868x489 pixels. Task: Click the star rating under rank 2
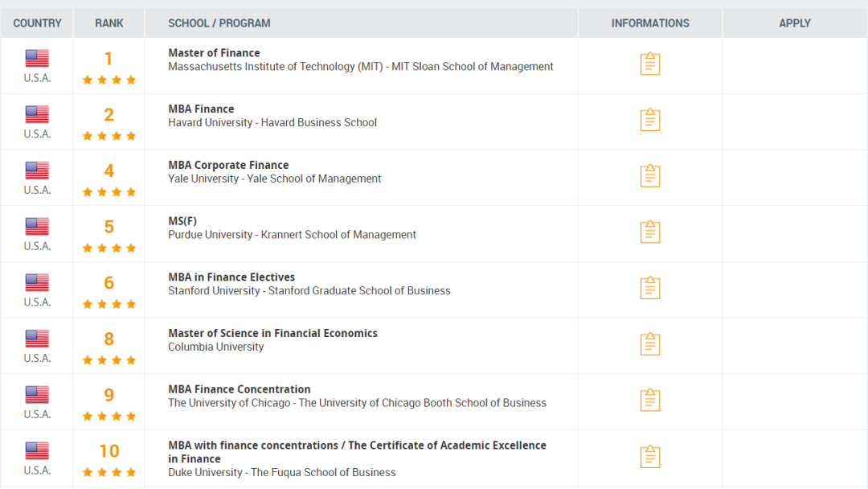(x=109, y=136)
